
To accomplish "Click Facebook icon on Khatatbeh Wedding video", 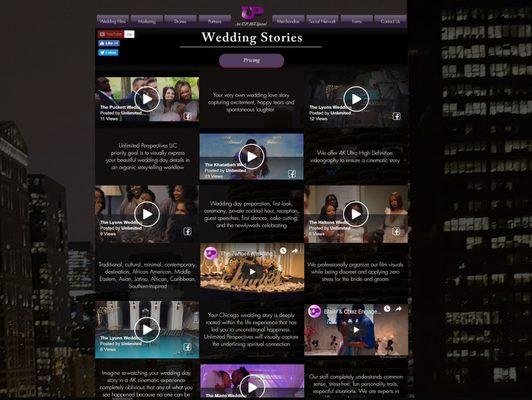I will coord(292,174).
